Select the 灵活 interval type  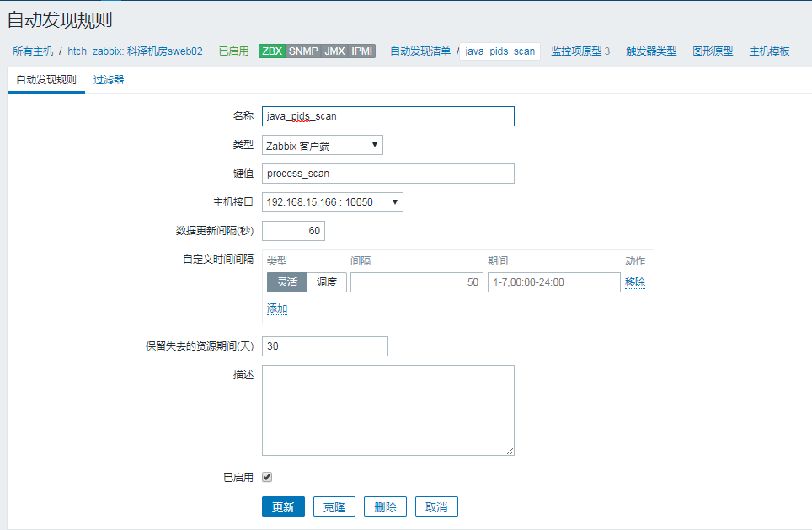287,282
